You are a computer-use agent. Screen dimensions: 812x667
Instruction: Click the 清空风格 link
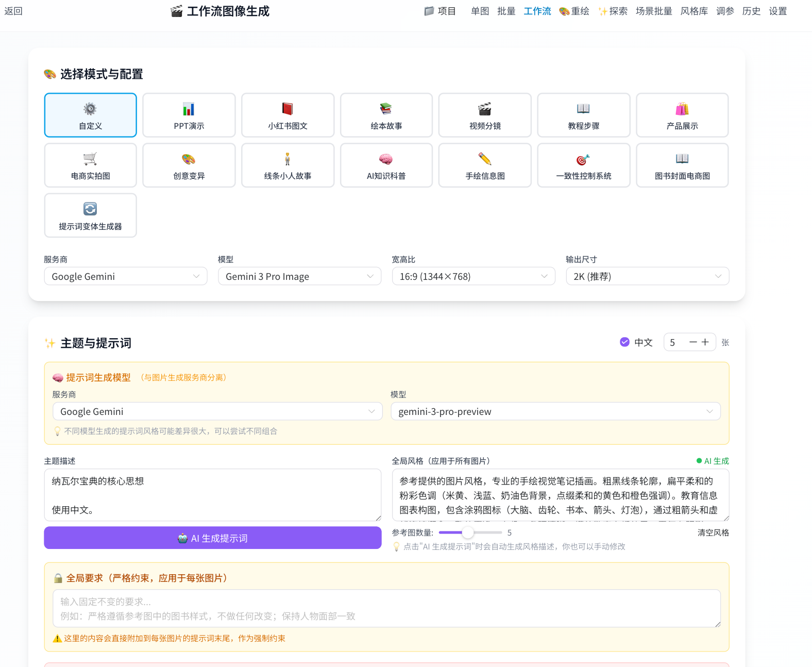pyautogui.click(x=713, y=532)
